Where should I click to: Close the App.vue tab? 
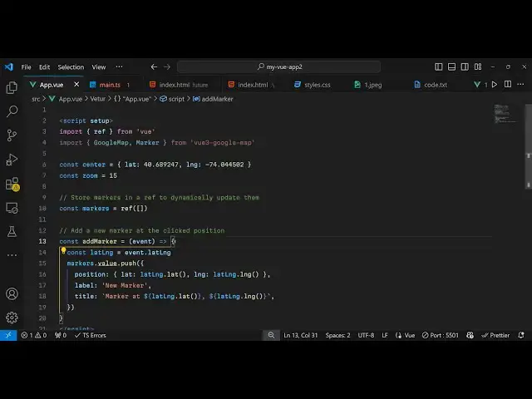pyautogui.click(x=76, y=84)
